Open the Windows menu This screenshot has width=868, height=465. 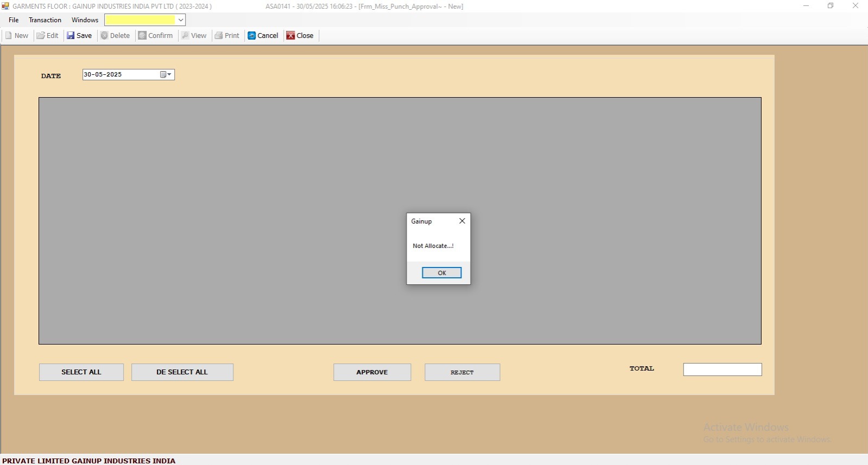(85, 20)
